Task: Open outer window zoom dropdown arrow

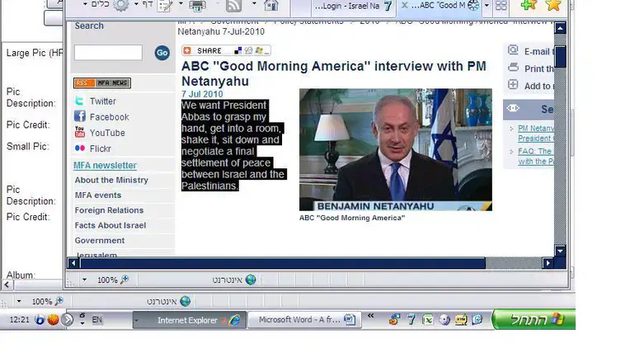Action: click(x=19, y=301)
